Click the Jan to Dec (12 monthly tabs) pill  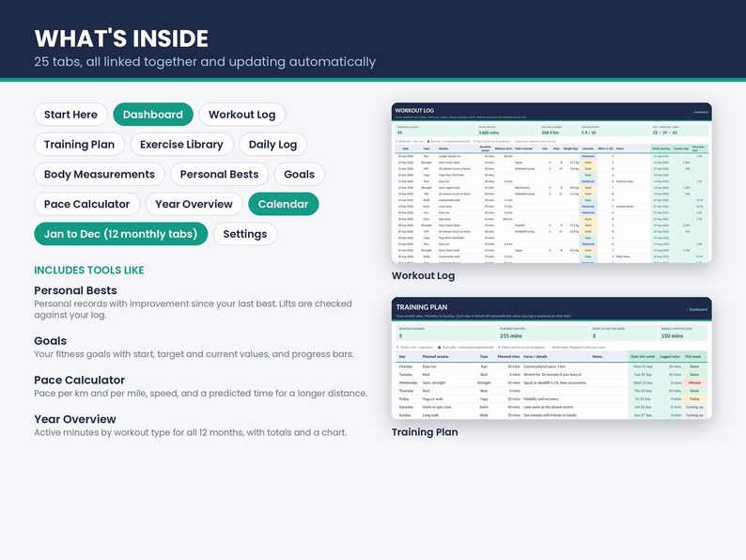pos(120,234)
